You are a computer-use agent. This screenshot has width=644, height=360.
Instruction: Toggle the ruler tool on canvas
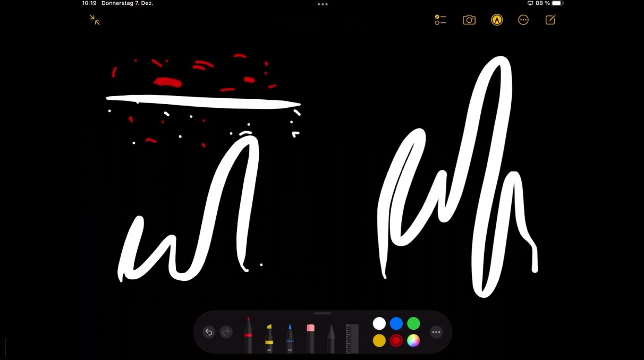(x=352, y=338)
